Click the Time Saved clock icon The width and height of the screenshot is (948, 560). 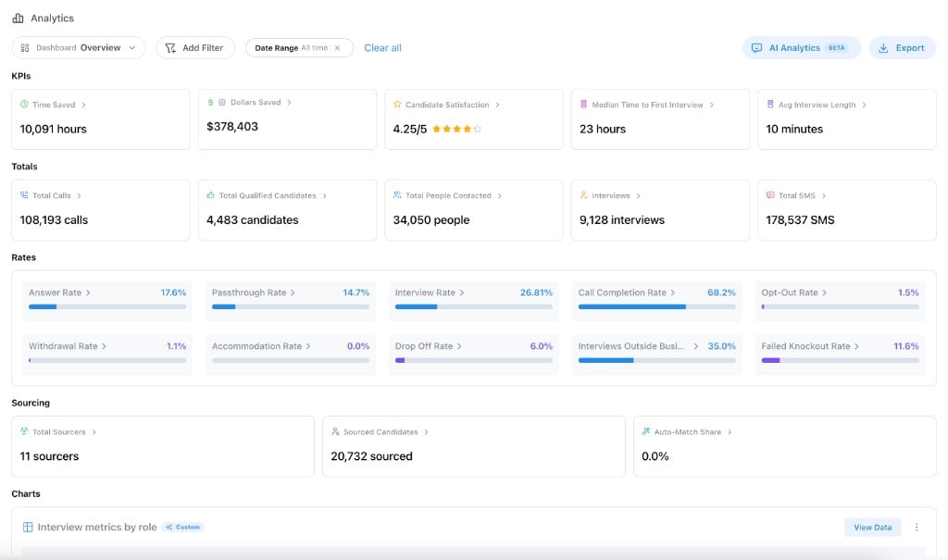coord(24,104)
